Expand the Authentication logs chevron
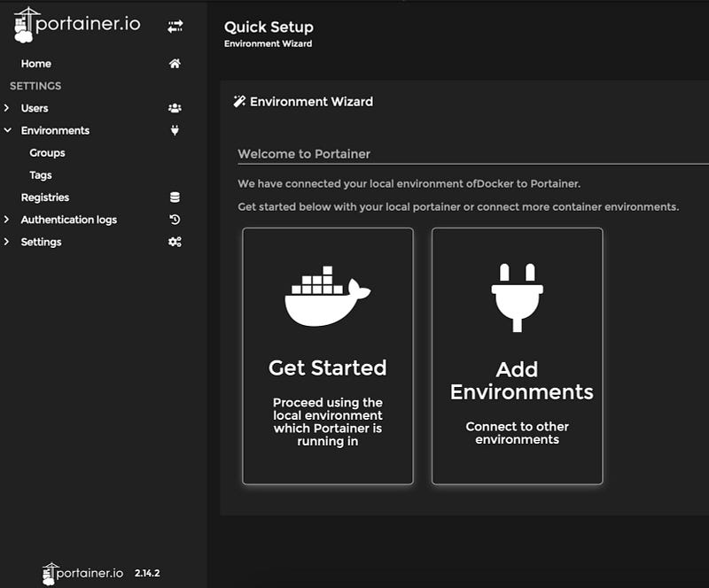This screenshot has height=588, width=709. 6,220
